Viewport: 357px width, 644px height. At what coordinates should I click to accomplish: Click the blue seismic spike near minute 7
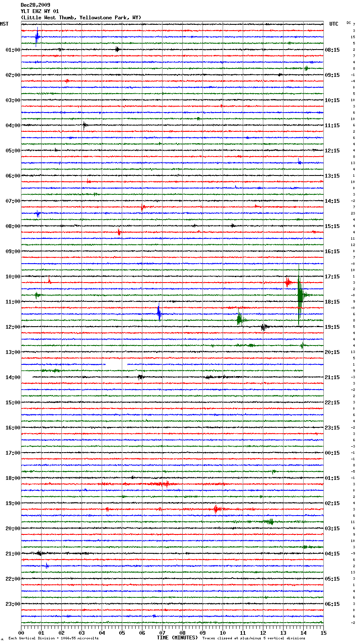tap(159, 313)
